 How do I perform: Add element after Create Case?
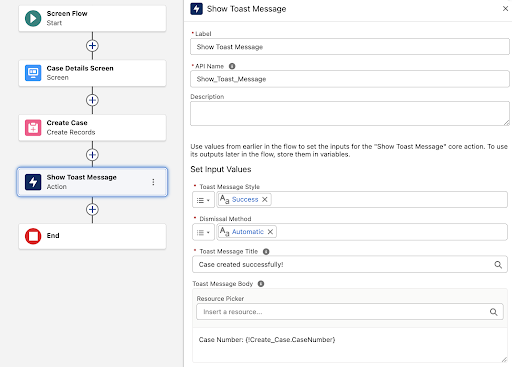pyautogui.click(x=92, y=155)
